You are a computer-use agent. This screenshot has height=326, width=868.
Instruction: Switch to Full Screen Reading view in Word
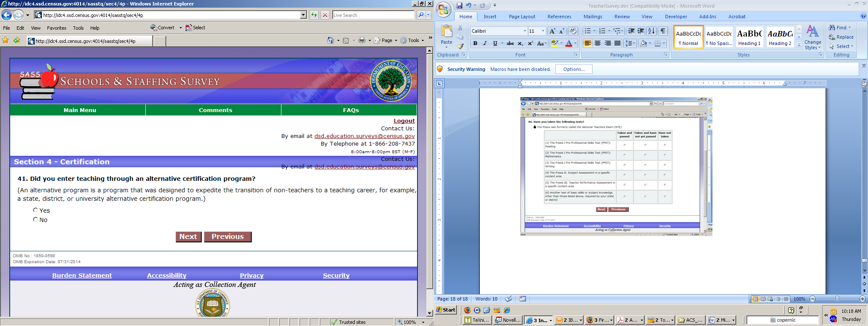(x=763, y=299)
